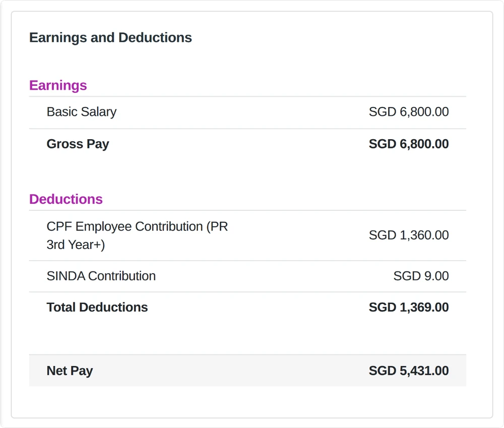This screenshot has width=504, height=428.
Task: Select the Total Deductions label
Action: 97,307
